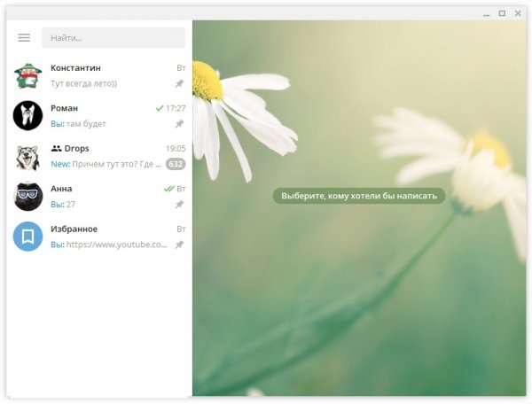Click the YouTube link preview in Избранное
Viewport: 532px width, 404px height.
[x=116, y=245]
